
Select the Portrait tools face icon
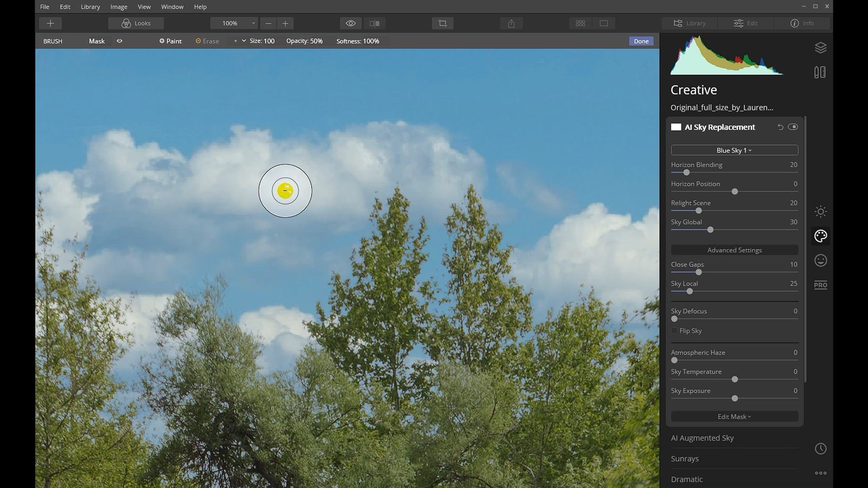(820, 260)
